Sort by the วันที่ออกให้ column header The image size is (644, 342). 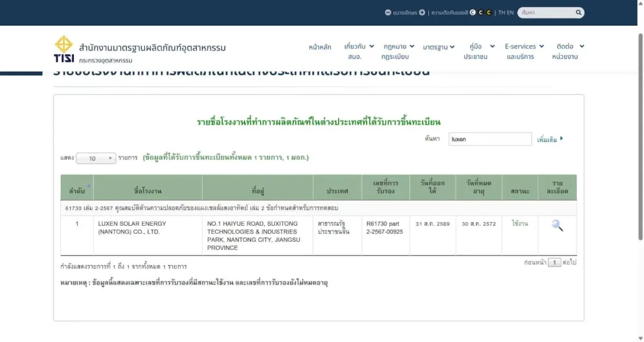pos(432,187)
